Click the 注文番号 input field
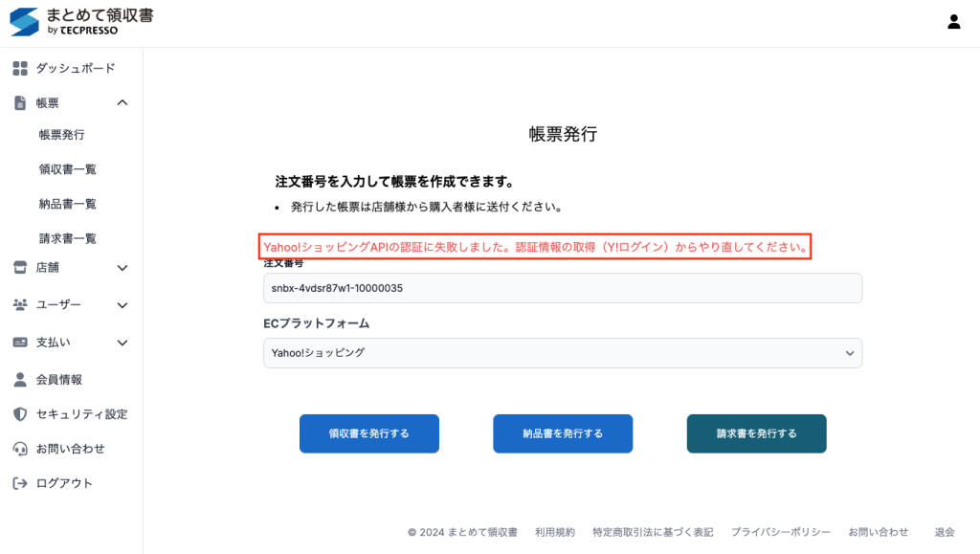980x554 pixels. point(562,288)
